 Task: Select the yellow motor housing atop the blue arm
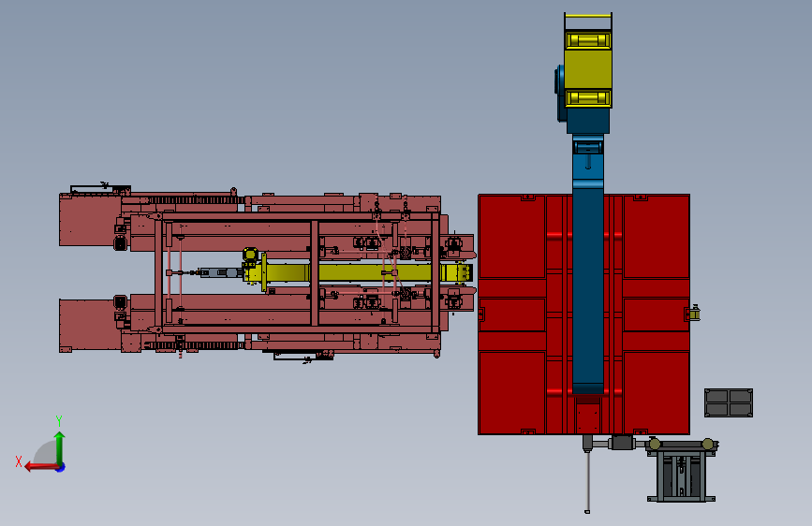[588, 69]
